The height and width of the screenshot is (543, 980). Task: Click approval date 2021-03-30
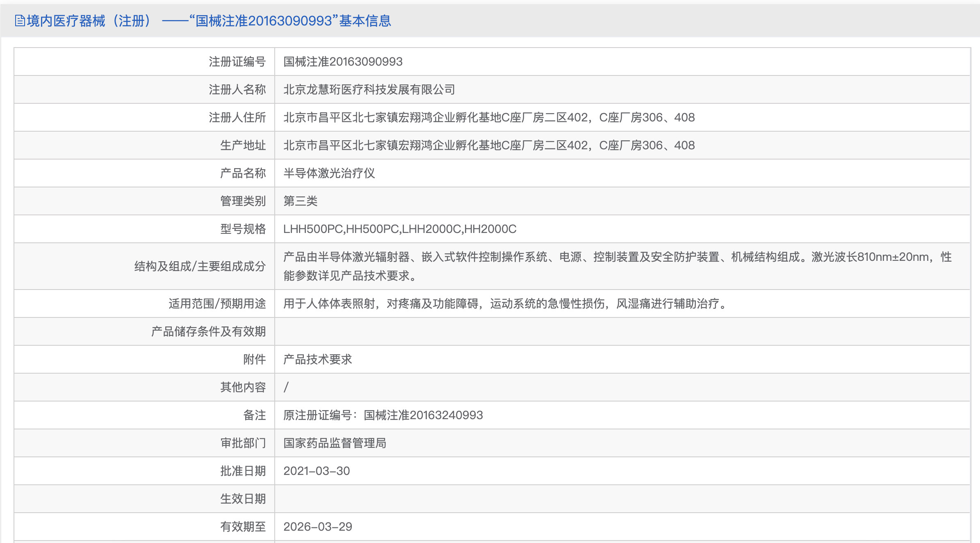[317, 471]
